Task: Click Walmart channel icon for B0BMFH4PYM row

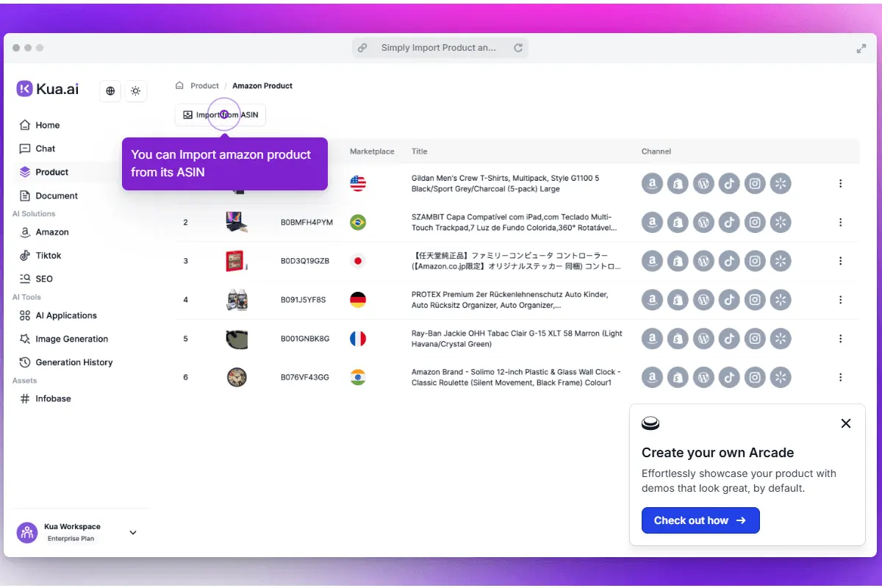Action: (781, 222)
